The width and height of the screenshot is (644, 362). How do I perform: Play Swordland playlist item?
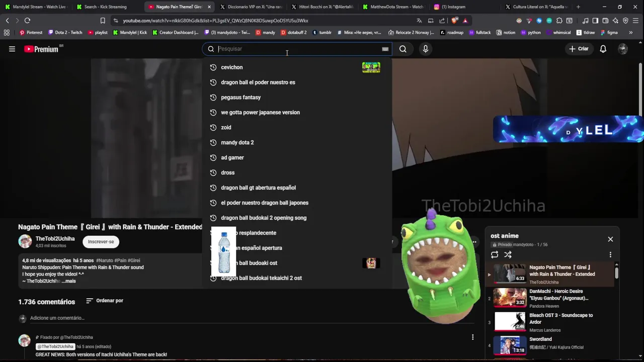pyautogui.click(x=550, y=344)
